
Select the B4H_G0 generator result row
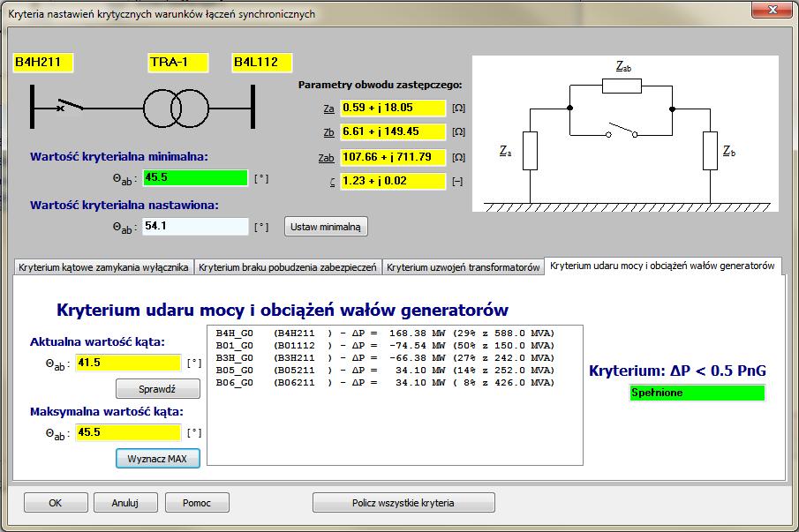[385, 333]
